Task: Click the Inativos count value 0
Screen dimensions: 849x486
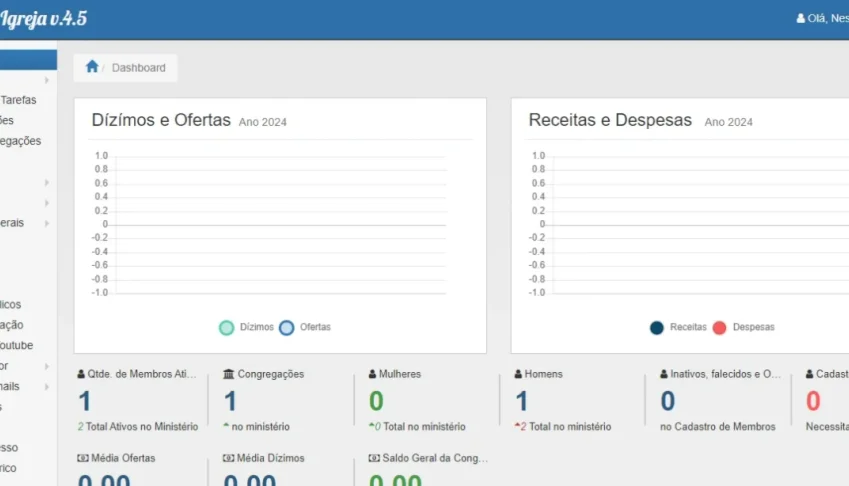Action: pos(668,402)
